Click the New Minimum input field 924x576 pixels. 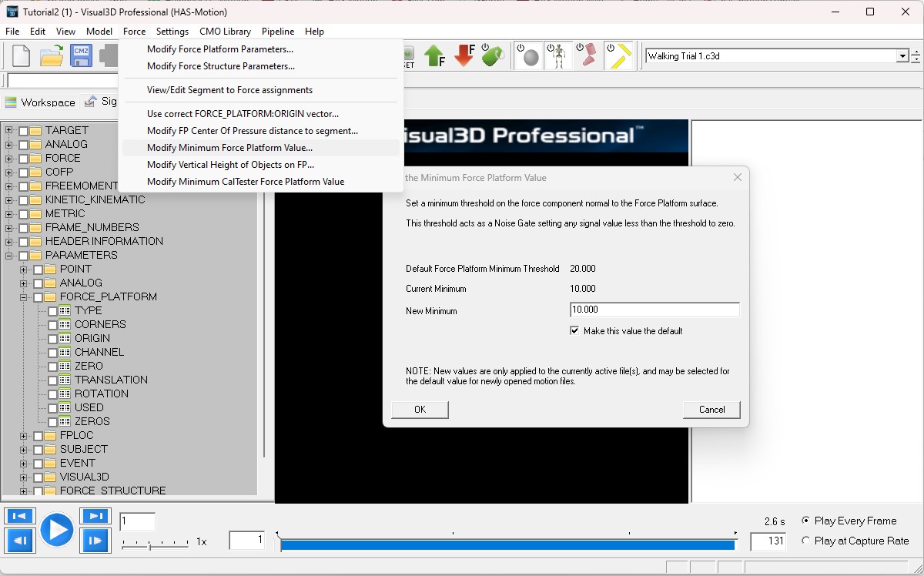click(654, 310)
